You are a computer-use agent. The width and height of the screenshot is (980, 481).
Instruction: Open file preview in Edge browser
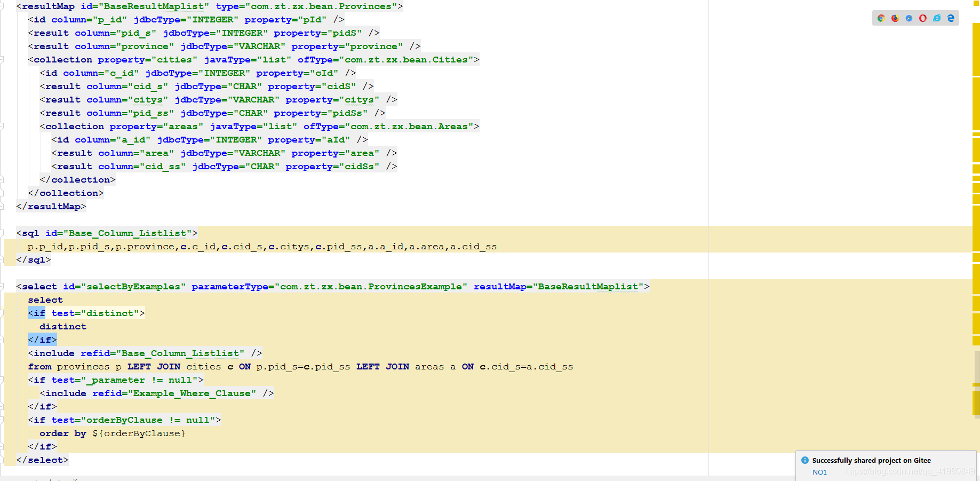(x=951, y=18)
